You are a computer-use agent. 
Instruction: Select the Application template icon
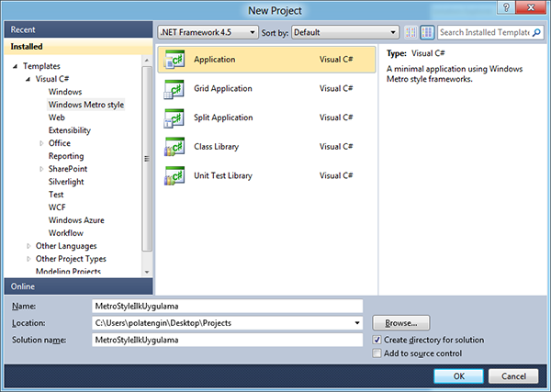(174, 60)
